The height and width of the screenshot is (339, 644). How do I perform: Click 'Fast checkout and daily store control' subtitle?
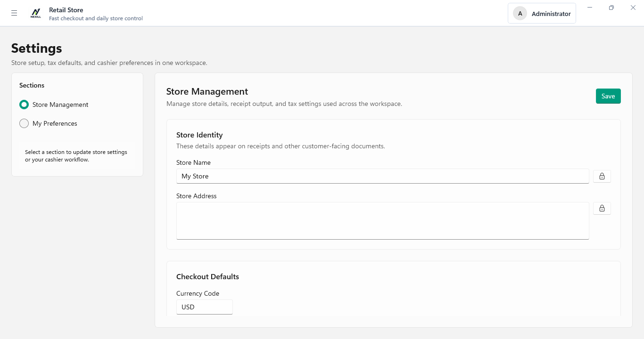click(96, 18)
